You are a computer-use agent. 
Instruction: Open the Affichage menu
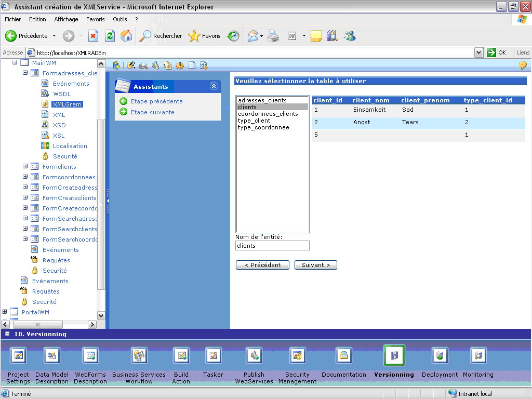coord(66,19)
